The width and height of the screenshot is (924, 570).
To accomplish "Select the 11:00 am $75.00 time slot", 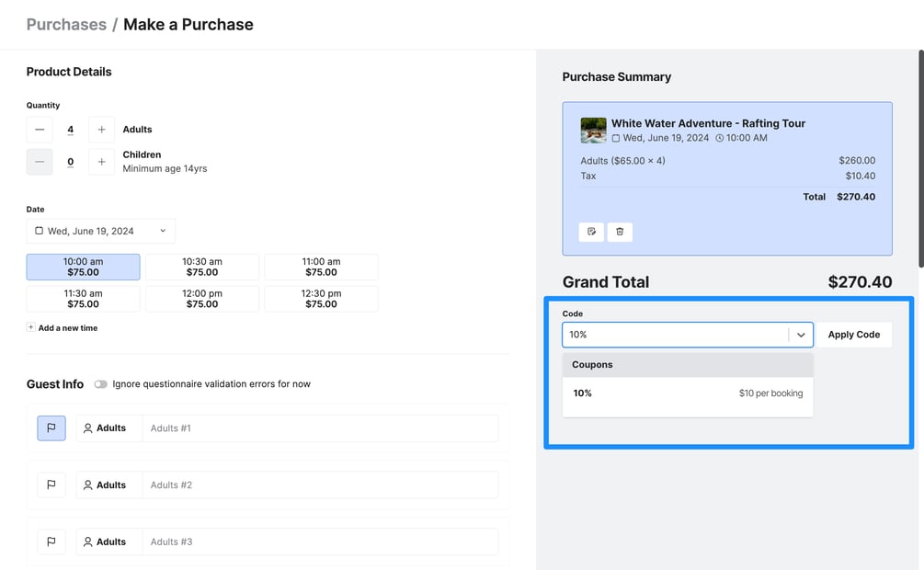I will (321, 267).
